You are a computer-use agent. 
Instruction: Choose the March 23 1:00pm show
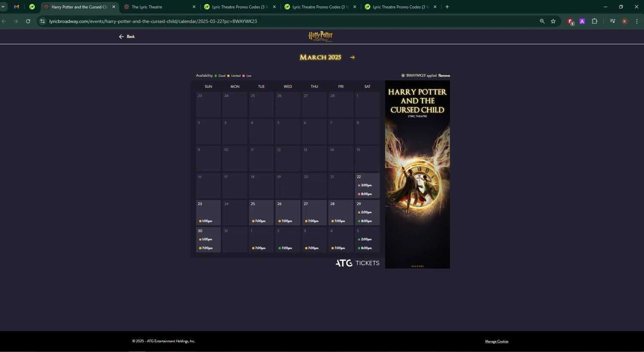(206, 221)
